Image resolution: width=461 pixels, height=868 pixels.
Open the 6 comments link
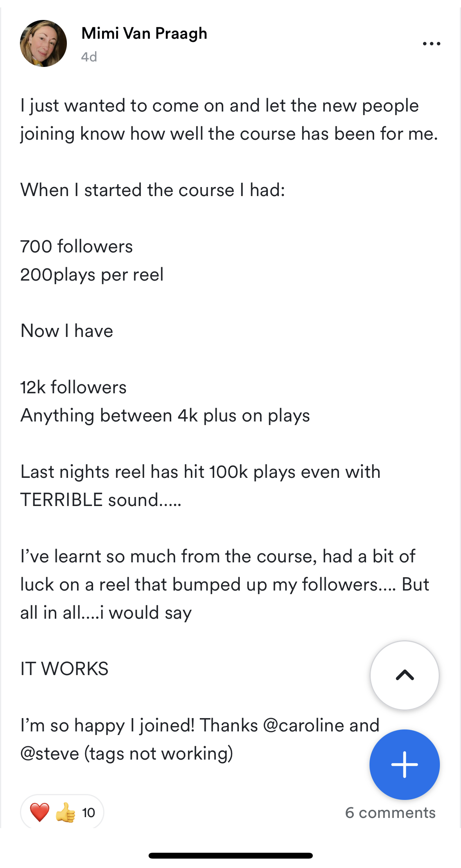(390, 813)
